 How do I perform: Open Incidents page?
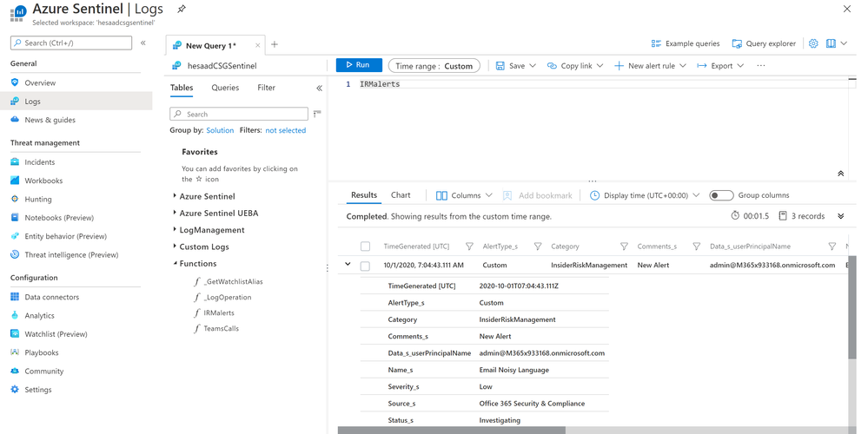coord(39,162)
